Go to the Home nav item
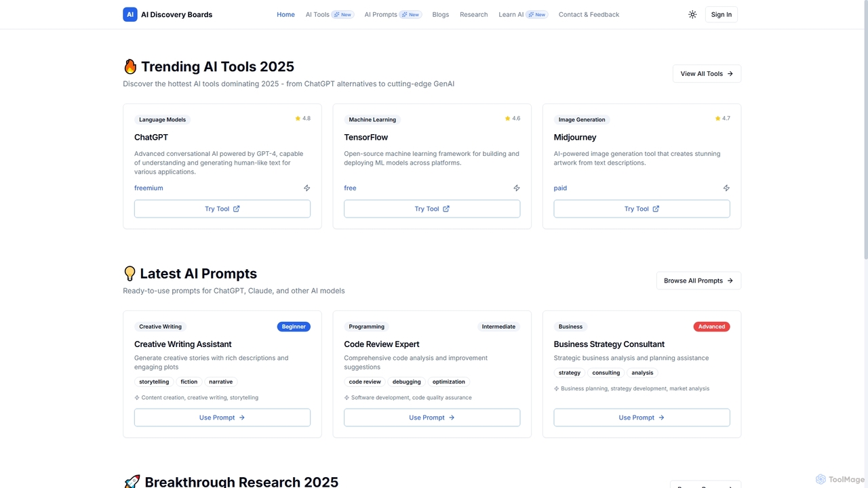868x488 pixels. coord(285,14)
